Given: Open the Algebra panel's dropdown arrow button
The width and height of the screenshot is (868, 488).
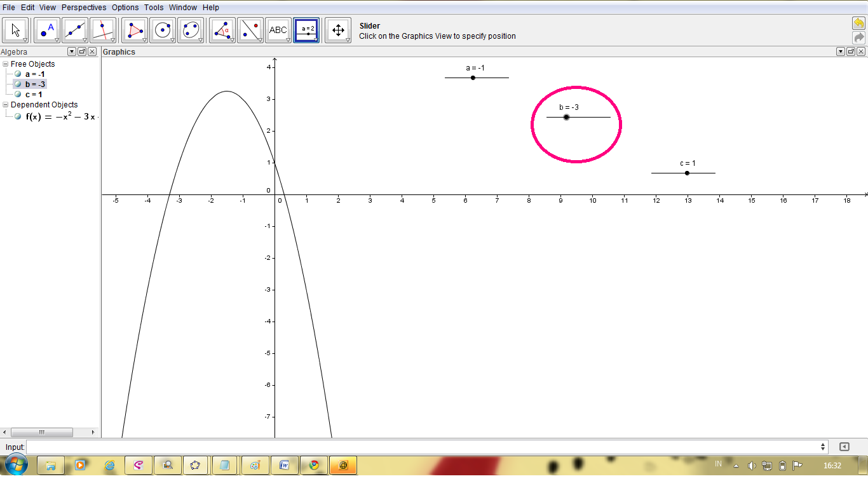Looking at the screenshot, I should 72,51.
